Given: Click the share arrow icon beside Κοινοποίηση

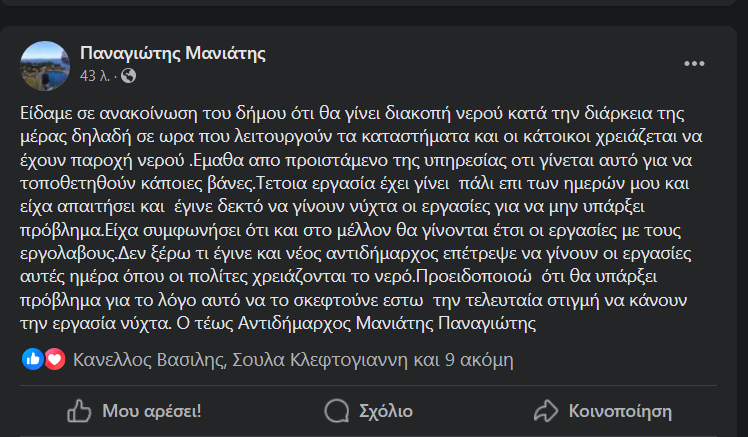Looking at the screenshot, I should [x=545, y=410].
